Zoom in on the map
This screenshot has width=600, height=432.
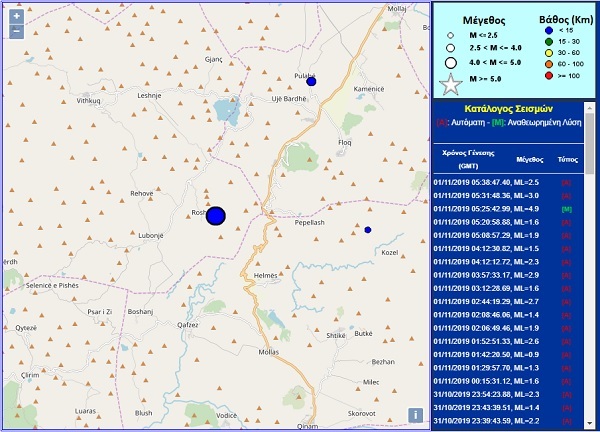(16, 16)
